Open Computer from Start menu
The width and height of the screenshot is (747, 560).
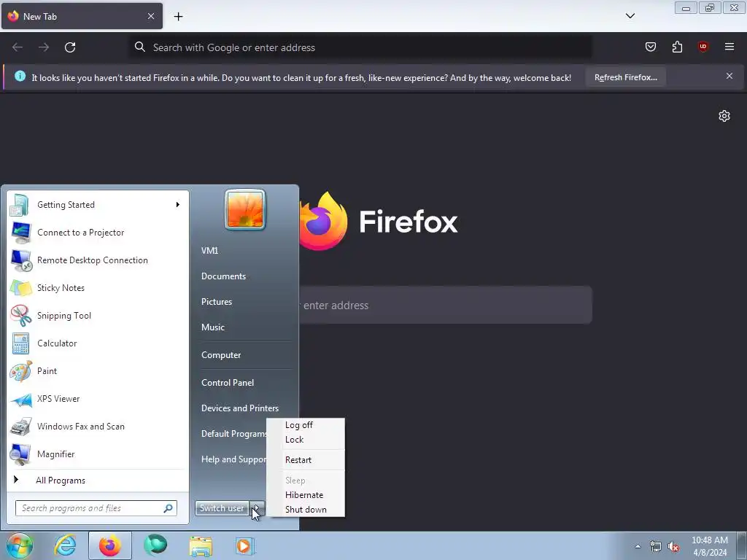(221, 355)
